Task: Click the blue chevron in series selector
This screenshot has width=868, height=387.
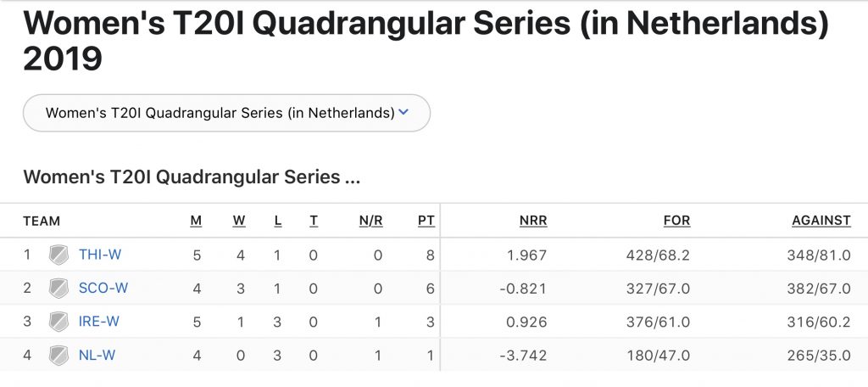Action: (x=403, y=113)
